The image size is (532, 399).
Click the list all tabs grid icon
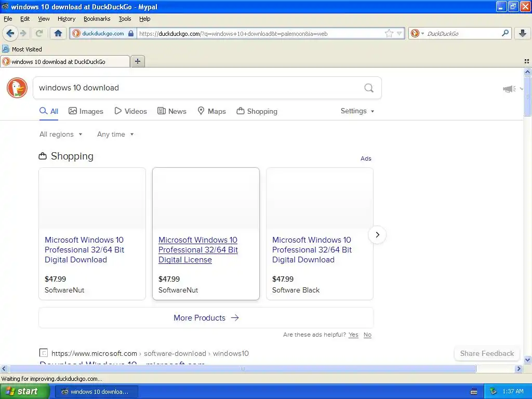527,61
